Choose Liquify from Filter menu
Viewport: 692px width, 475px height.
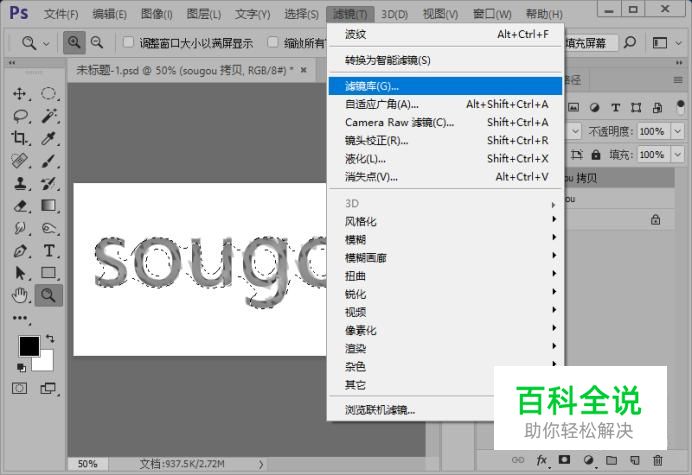pos(445,158)
